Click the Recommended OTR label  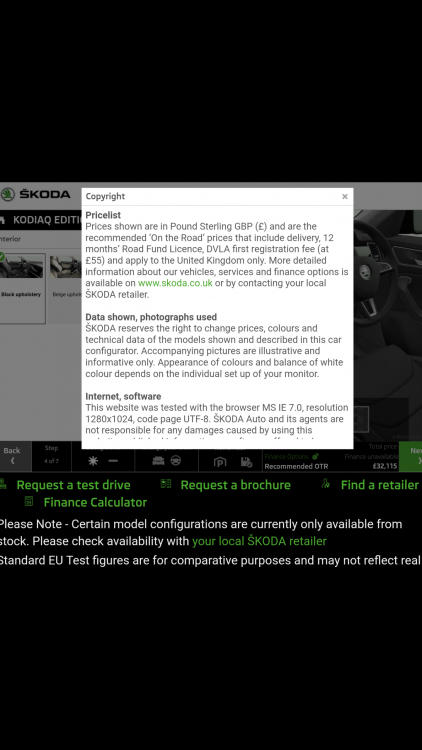(296, 466)
